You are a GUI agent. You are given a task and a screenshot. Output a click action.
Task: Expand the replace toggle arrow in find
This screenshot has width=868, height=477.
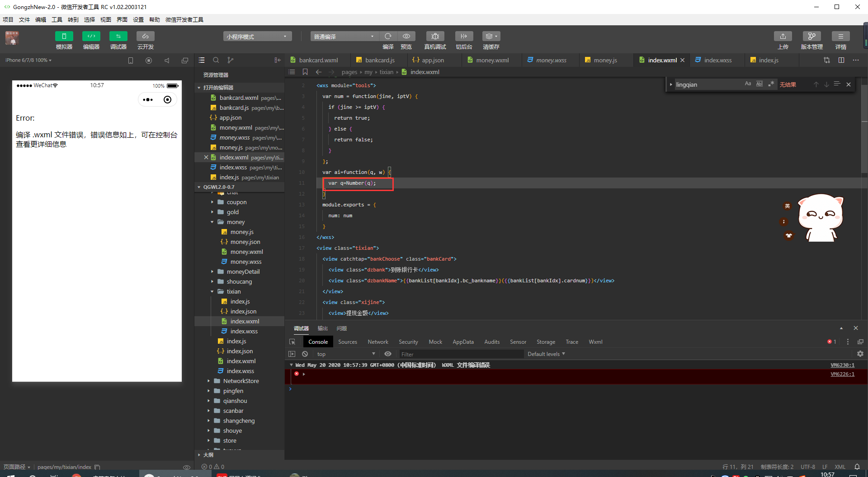671,84
